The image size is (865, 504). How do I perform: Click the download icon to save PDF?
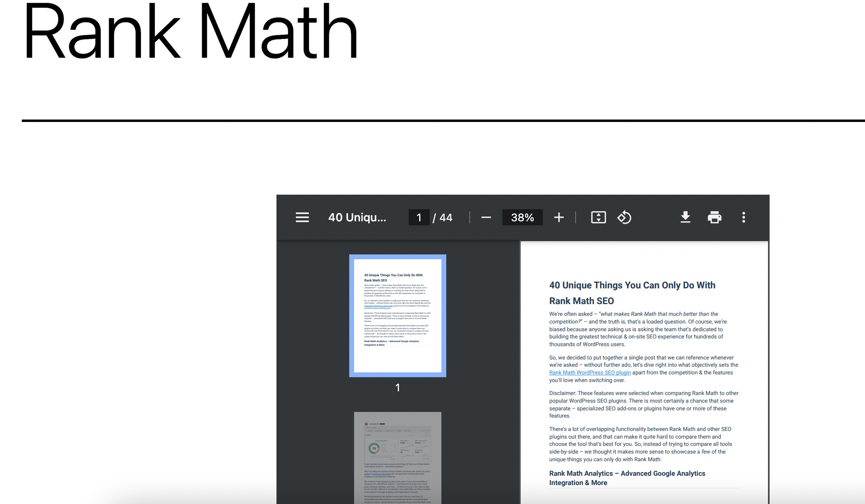tap(686, 217)
